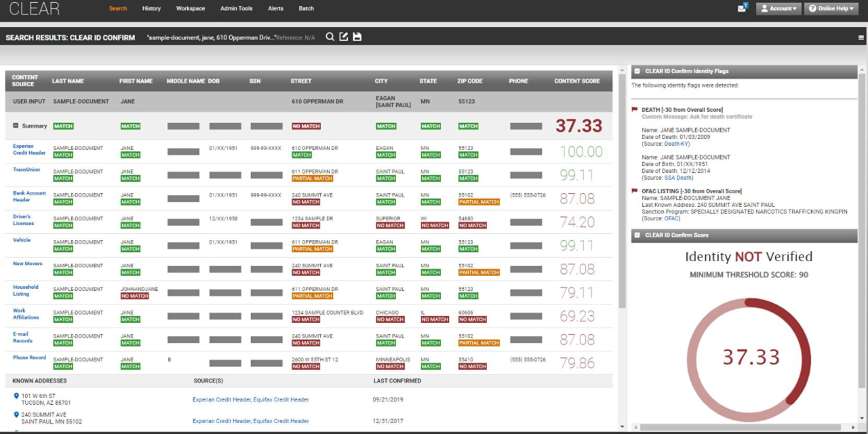Click the magnifier search icon in results bar

click(x=330, y=37)
